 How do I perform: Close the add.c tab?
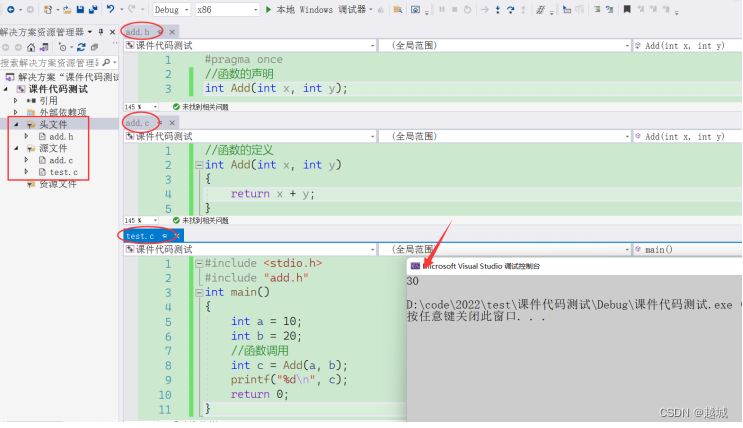pos(172,123)
